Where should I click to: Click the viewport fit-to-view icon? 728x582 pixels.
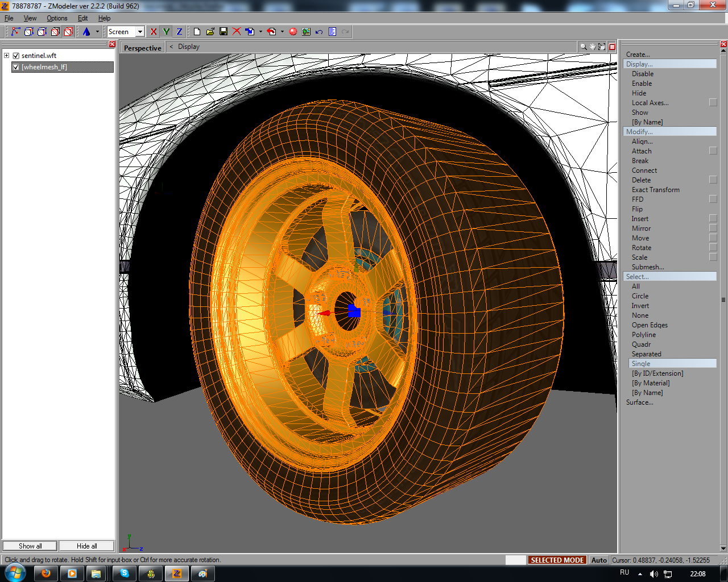tap(602, 47)
